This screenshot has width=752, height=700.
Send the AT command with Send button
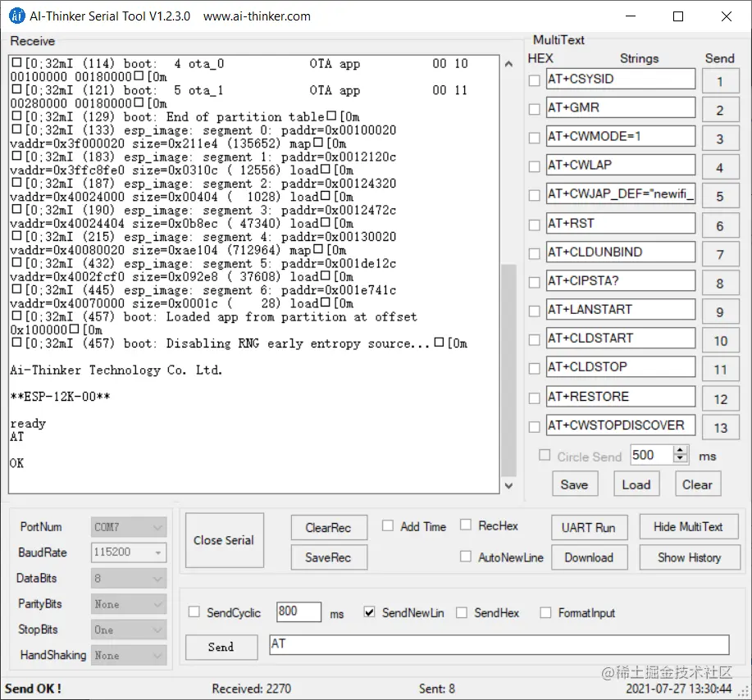pyautogui.click(x=221, y=647)
